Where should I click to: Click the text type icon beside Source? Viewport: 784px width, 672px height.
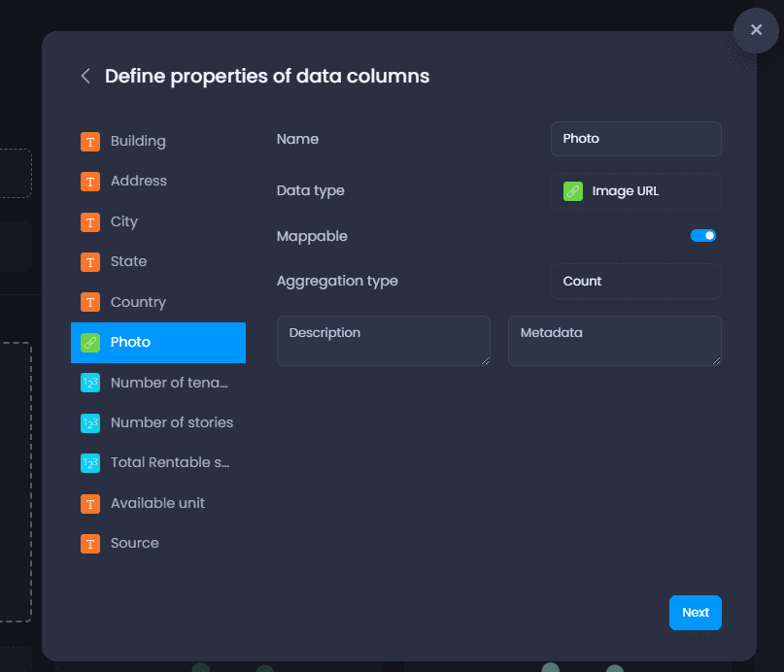coord(90,544)
